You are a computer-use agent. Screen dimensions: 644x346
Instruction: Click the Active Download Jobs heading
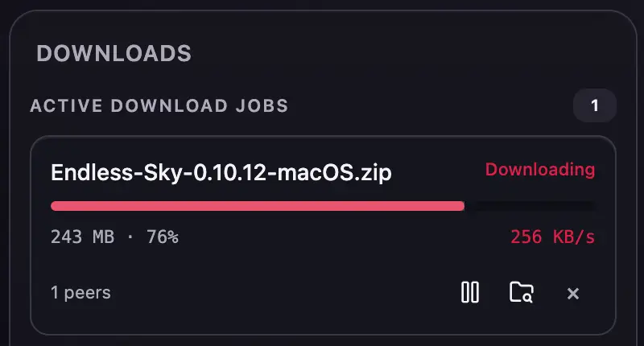159,106
